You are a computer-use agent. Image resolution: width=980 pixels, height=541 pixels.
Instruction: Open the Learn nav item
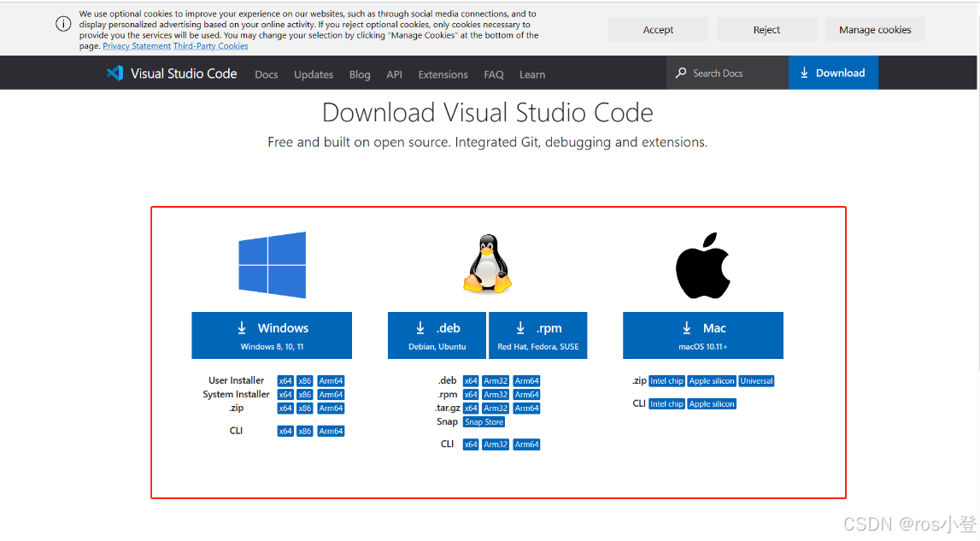[x=532, y=74]
